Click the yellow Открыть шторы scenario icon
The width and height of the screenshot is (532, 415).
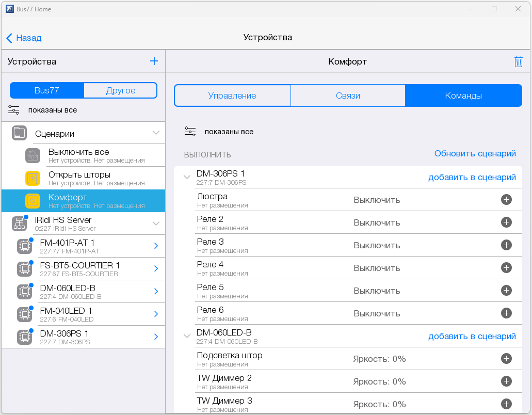[x=33, y=178]
